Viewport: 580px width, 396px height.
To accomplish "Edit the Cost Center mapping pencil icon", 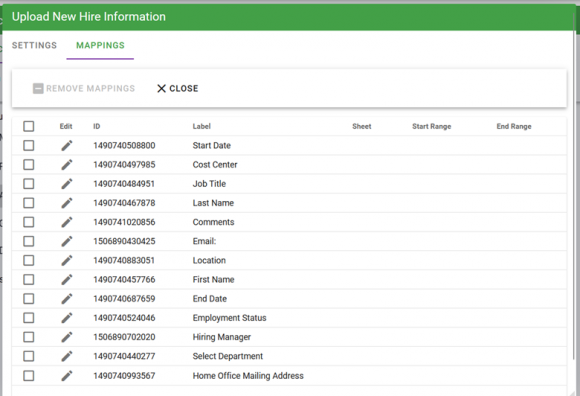I will [x=67, y=165].
